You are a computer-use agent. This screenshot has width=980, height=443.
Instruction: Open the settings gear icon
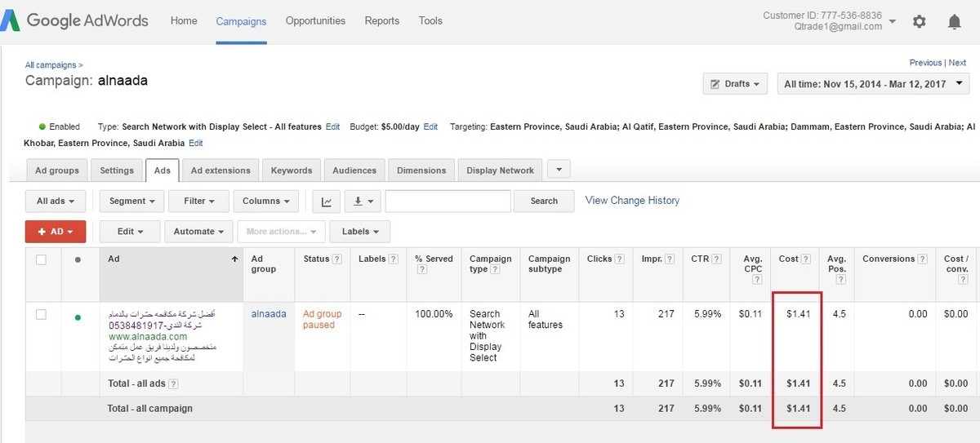[x=919, y=21]
